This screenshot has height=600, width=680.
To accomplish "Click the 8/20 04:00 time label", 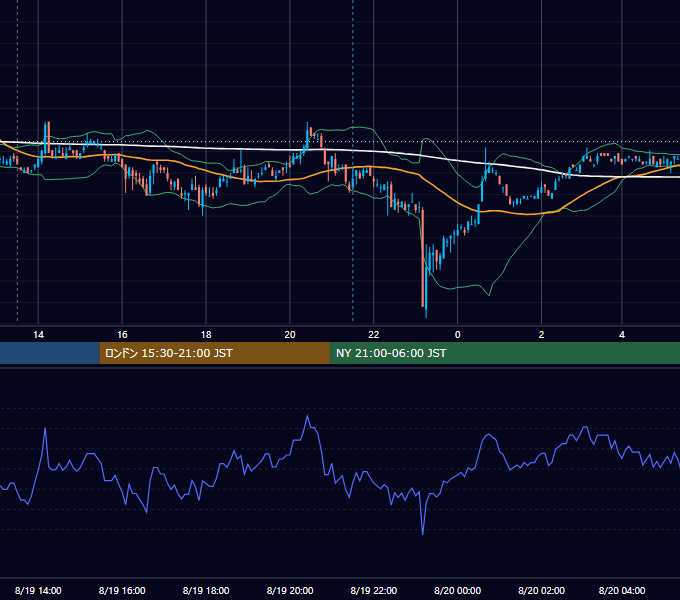I will click(622, 590).
